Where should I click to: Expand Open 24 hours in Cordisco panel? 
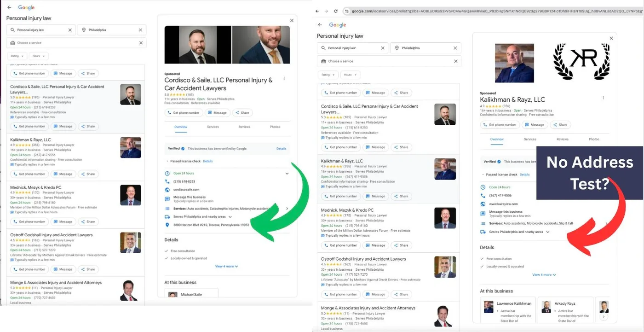click(x=287, y=174)
